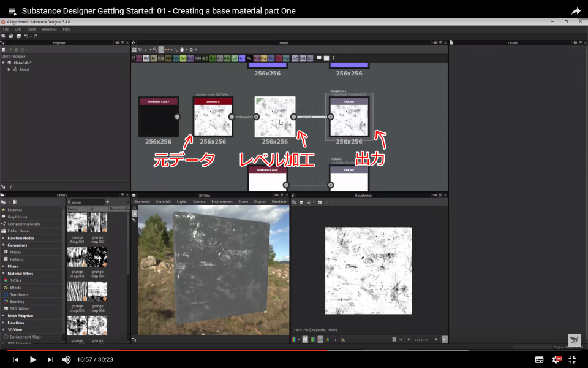Toggle the Favorites star filter next to search

click(x=107, y=202)
